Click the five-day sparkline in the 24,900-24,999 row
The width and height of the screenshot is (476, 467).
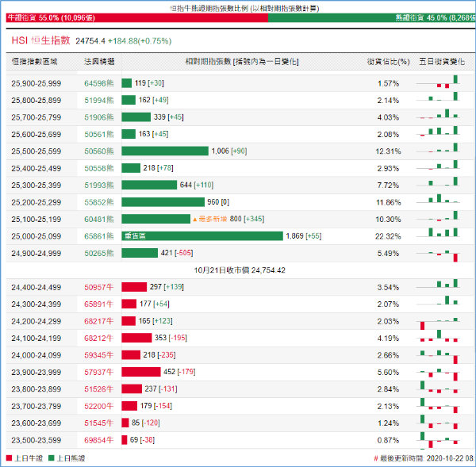coord(439,255)
